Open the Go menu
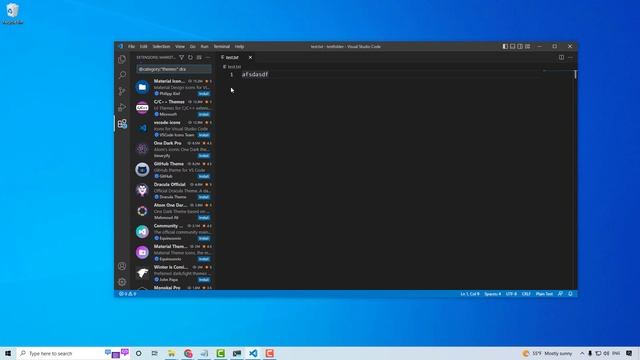The width and height of the screenshot is (640, 360). pyautogui.click(x=193, y=47)
